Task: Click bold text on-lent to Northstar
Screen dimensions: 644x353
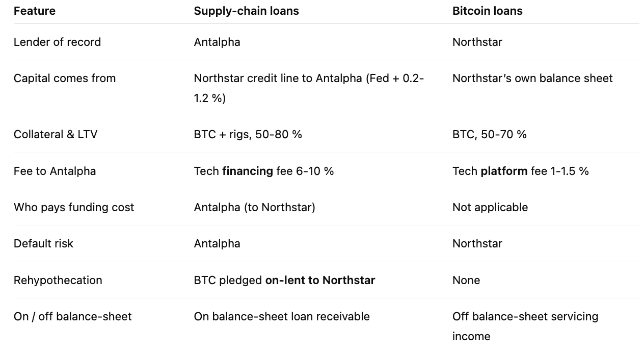Action: 320,280
